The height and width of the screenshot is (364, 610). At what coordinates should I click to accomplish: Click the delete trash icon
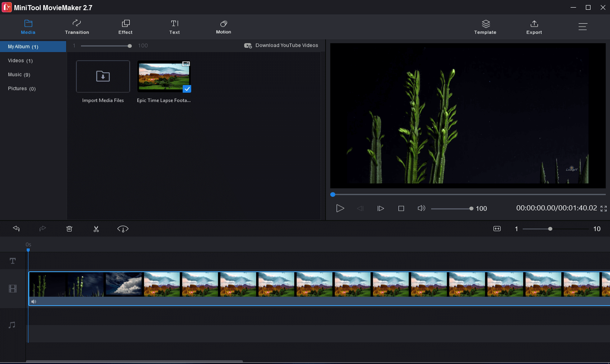click(69, 229)
